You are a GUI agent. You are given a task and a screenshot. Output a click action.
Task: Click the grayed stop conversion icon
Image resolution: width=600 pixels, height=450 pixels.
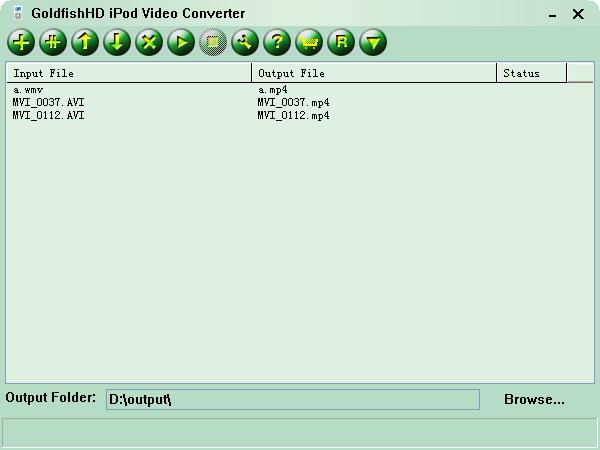[x=213, y=42]
